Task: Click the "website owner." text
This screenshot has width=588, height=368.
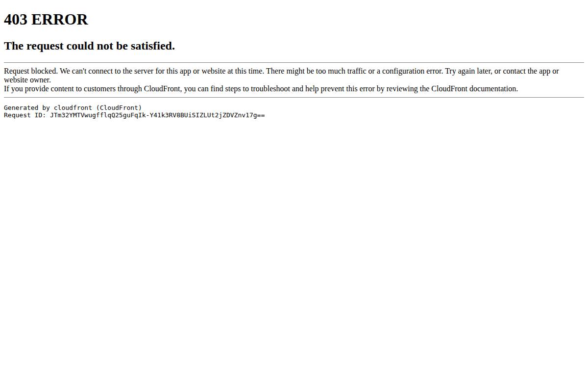Action: 27,80
